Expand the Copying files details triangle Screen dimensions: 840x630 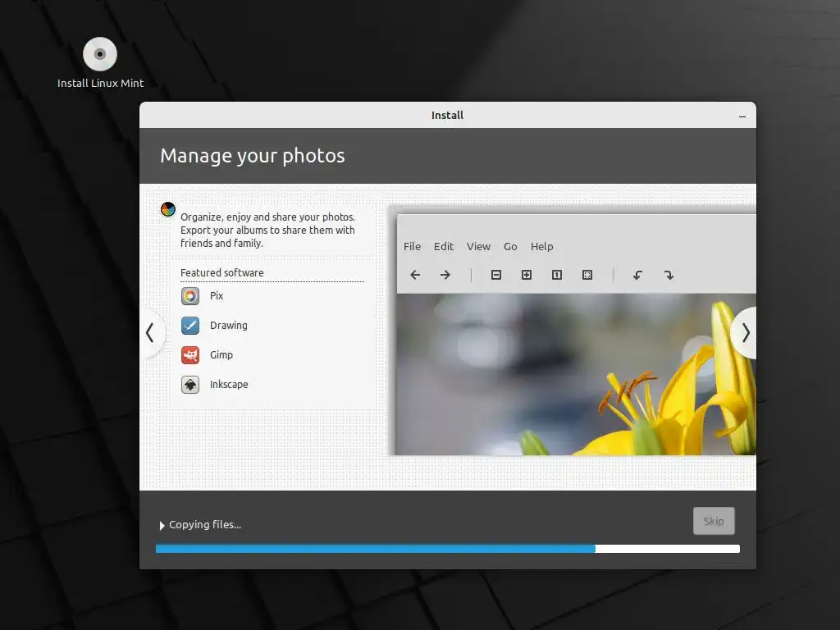[x=162, y=526]
